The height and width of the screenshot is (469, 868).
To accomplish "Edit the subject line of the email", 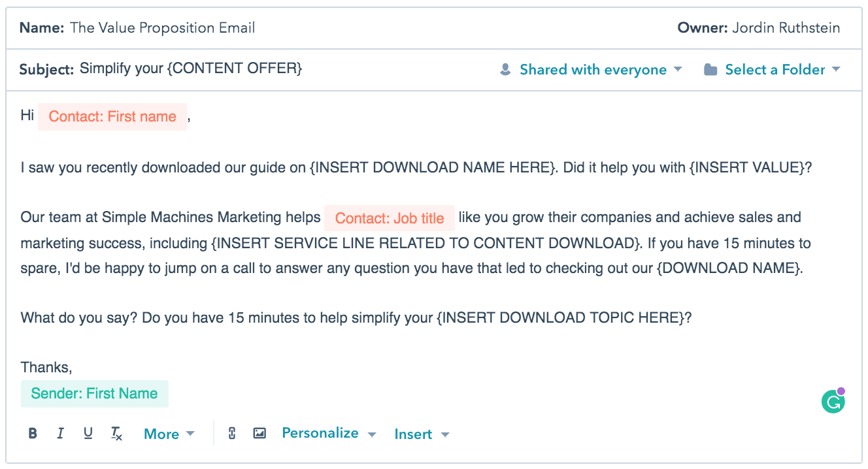I will (x=191, y=68).
